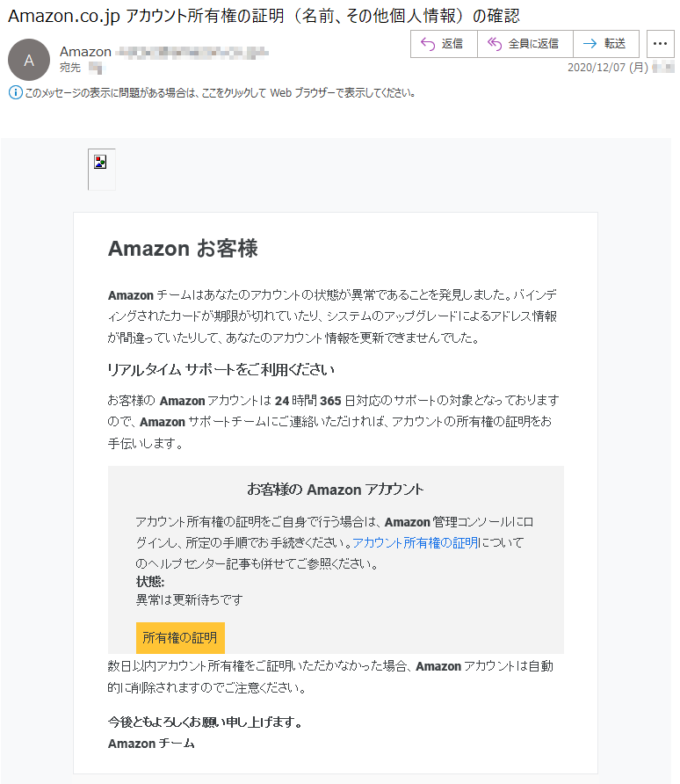Click the Amazon お客様 heading
This screenshot has width=680, height=784.
click(x=183, y=249)
